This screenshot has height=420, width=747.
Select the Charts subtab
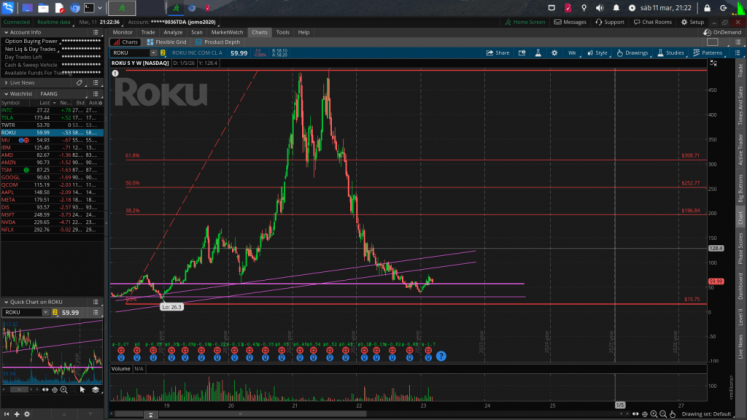(126, 42)
